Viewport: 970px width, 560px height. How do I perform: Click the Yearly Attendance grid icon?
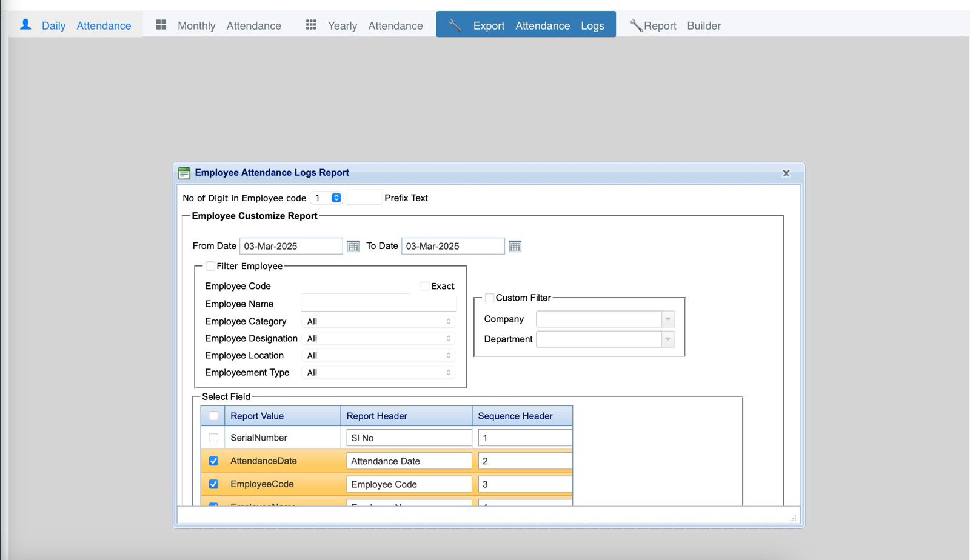(311, 25)
